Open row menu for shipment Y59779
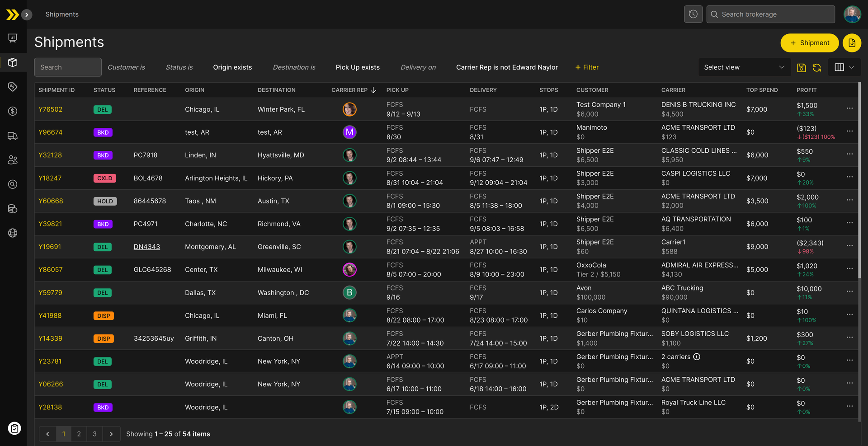The width and height of the screenshot is (868, 446). point(849,291)
